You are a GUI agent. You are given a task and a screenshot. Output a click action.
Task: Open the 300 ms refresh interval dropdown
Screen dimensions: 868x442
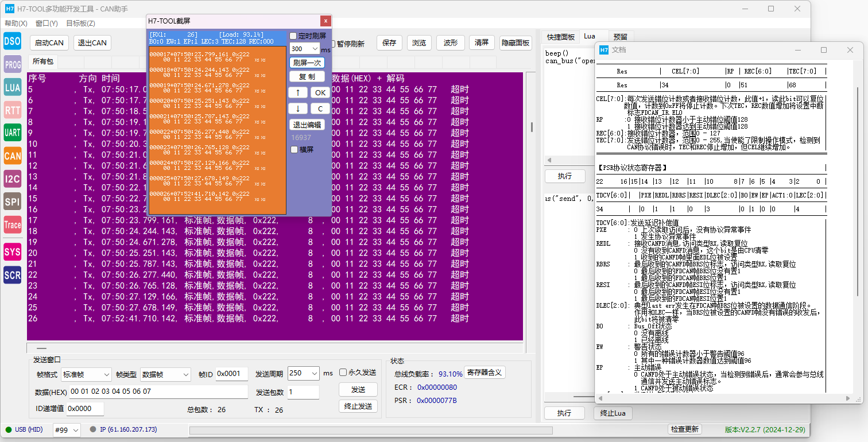click(x=315, y=49)
